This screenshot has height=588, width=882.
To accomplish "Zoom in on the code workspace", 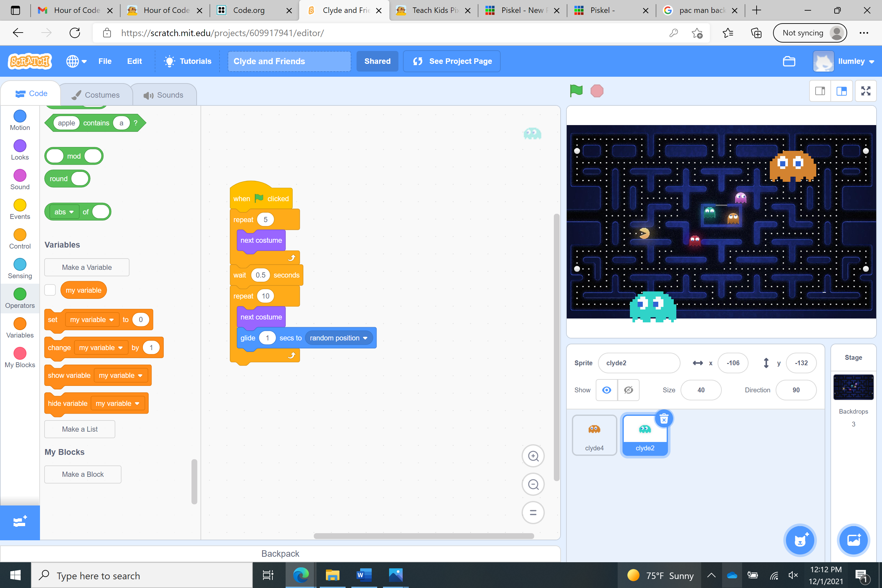I will (533, 456).
